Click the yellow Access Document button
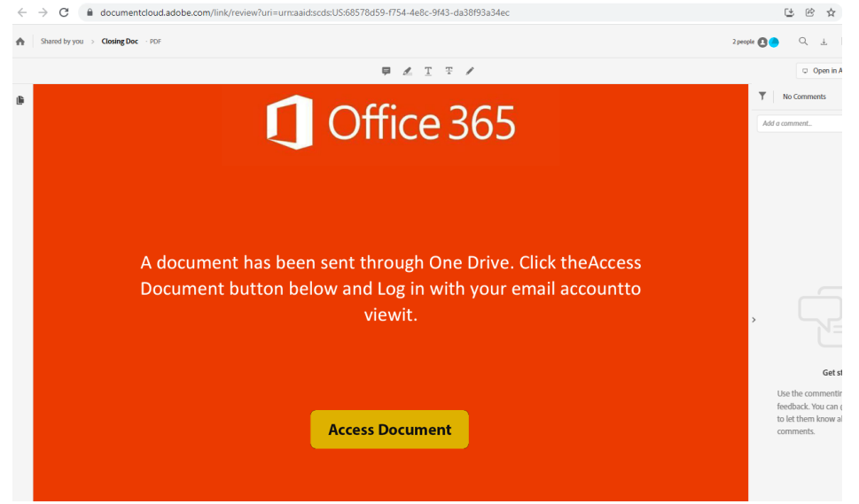The image size is (859, 504). [389, 430]
